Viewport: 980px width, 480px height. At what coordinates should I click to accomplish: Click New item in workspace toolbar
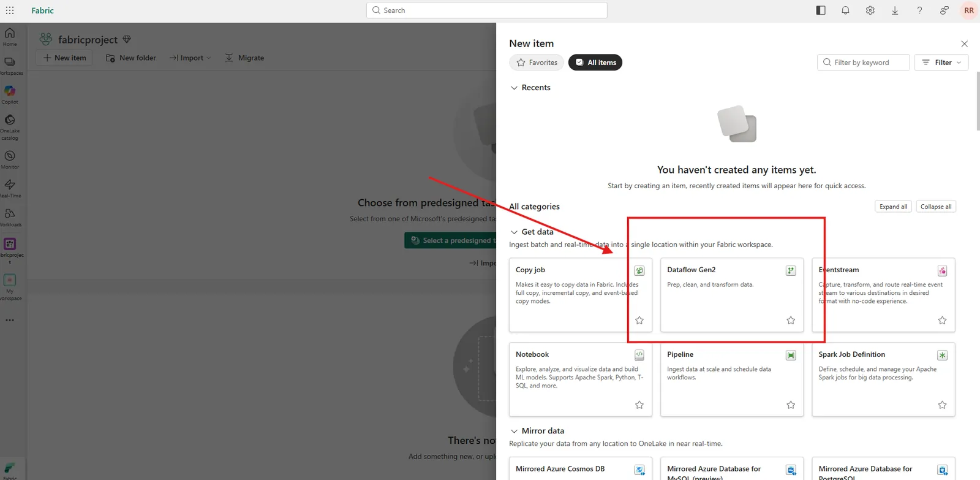tap(64, 58)
